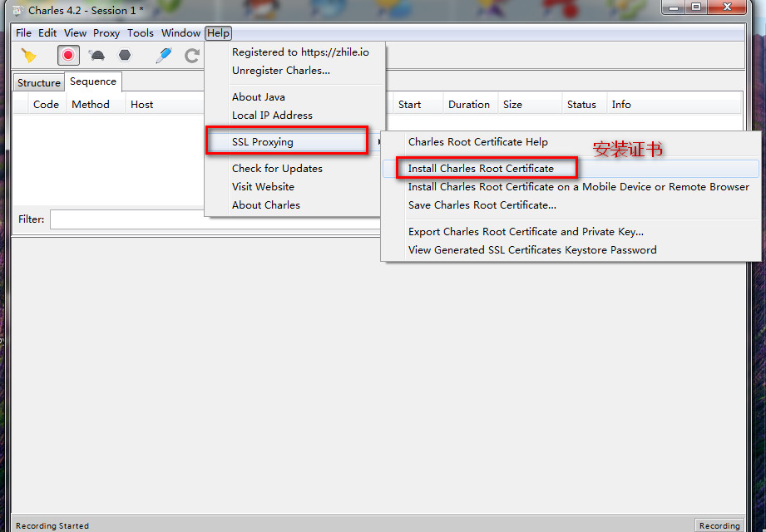
Task: Click the Recording Started status text
Action: tap(52, 525)
